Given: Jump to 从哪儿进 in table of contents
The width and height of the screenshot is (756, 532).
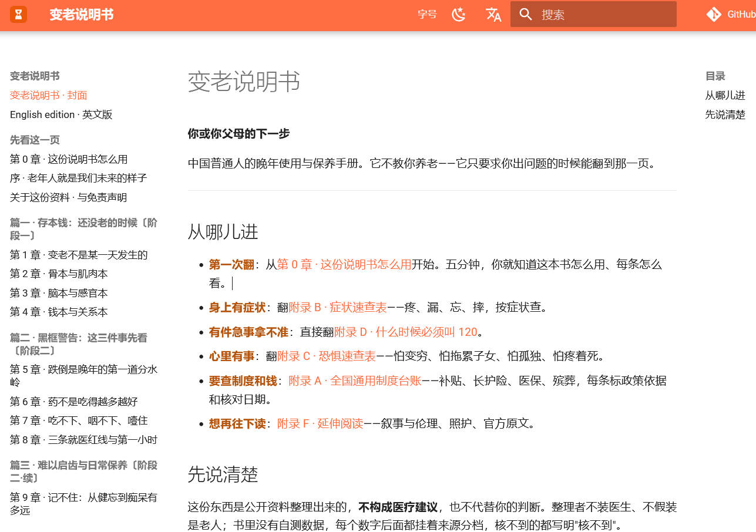Looking at the screenshot, I should (x=725, y=95).
